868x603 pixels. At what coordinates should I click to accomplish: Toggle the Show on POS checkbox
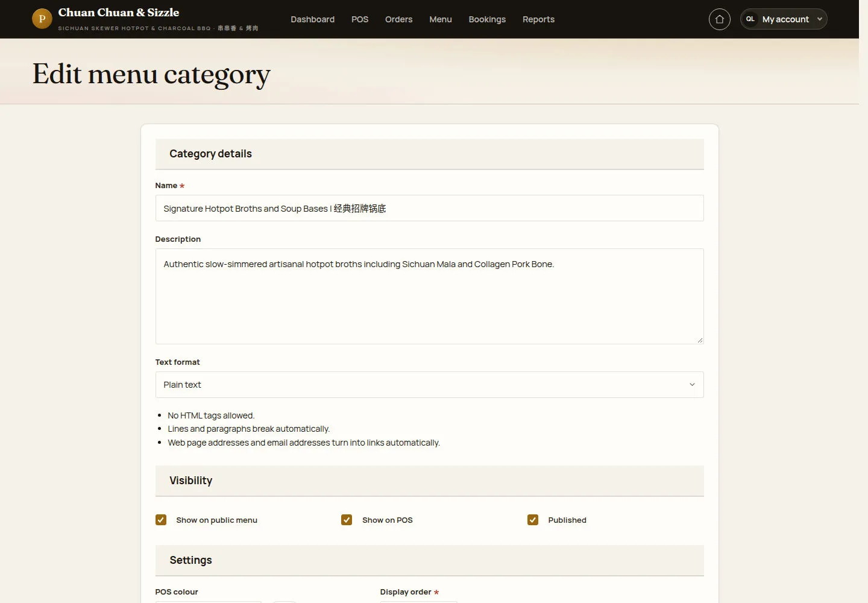347,520
